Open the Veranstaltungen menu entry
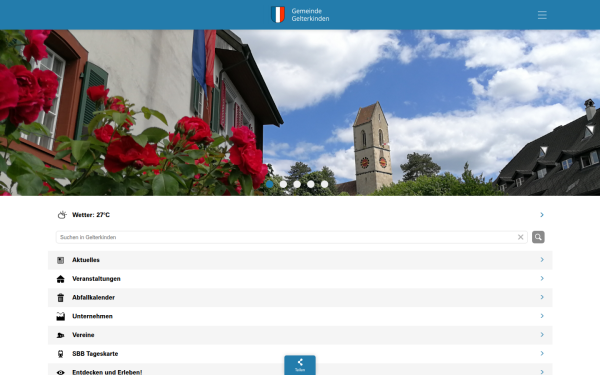 (300, 279)
